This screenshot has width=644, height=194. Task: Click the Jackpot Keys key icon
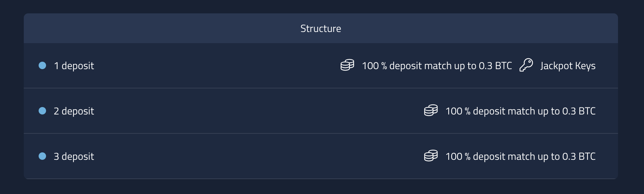[526, 65]
